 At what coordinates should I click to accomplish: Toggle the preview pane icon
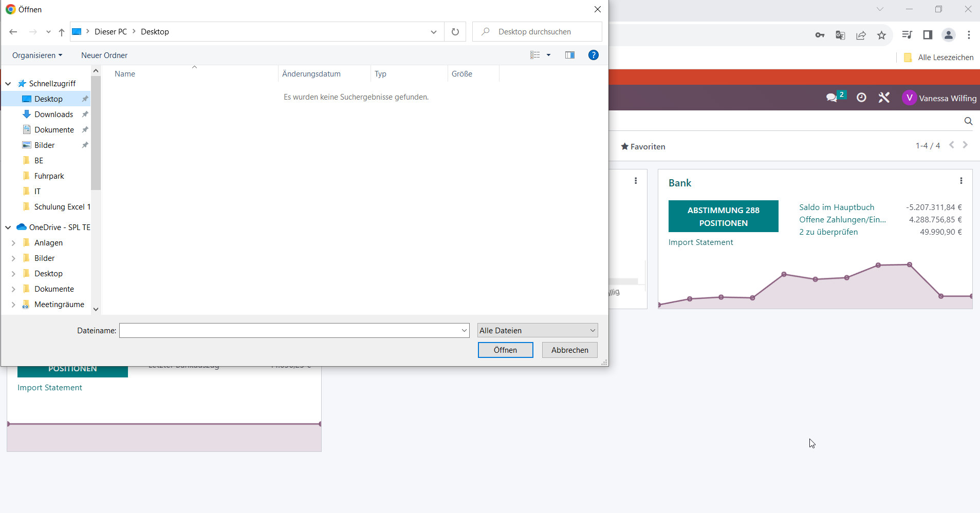[569, 55]
